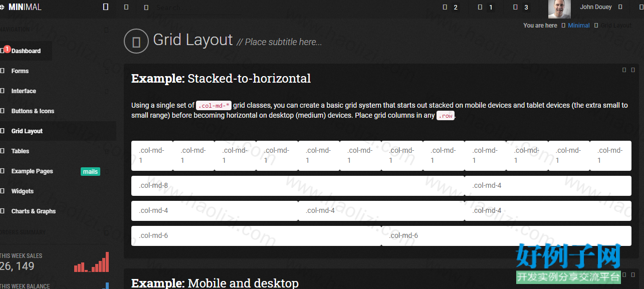Click John Douey's avatar photo
The height and width of the screenshot is (289, 644).
[559, 9]
